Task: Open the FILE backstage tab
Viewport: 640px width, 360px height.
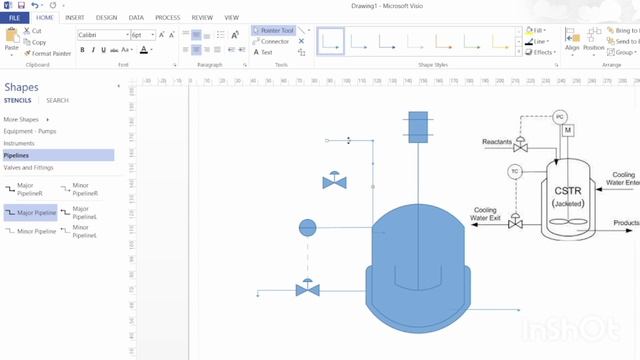Action: pos(14,18)
